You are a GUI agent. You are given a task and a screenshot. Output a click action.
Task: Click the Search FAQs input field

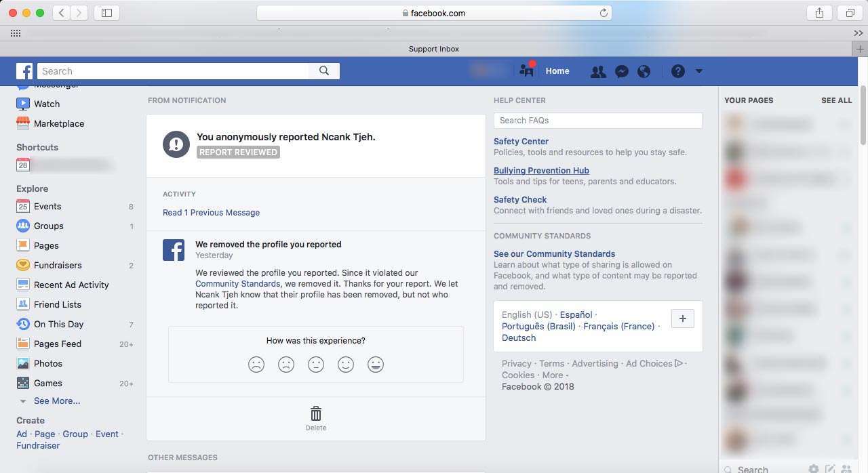click(597, 121)
